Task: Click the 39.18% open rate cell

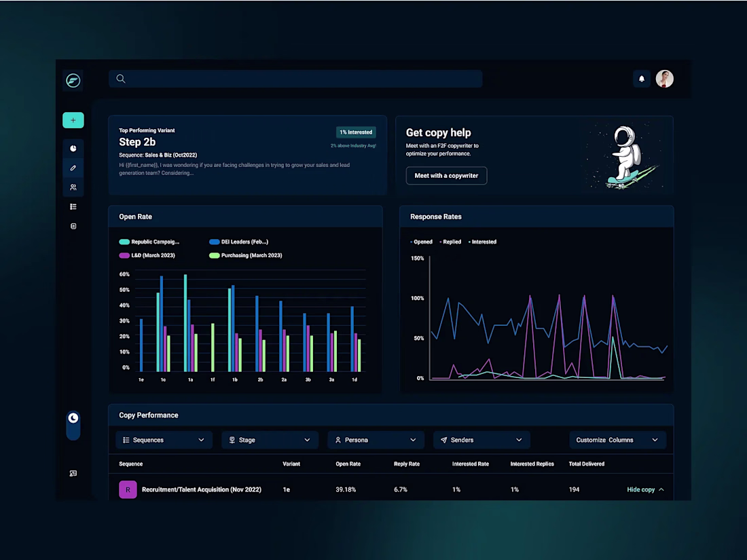Action: 346,489
